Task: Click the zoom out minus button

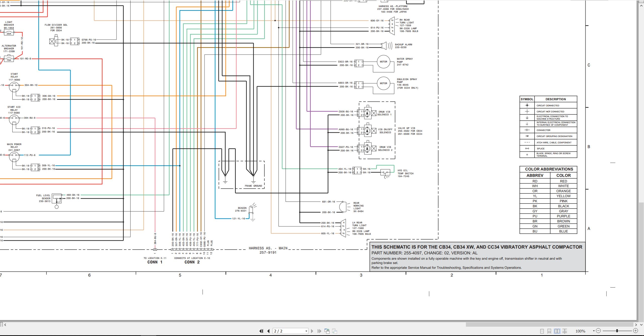Action: 598,331
